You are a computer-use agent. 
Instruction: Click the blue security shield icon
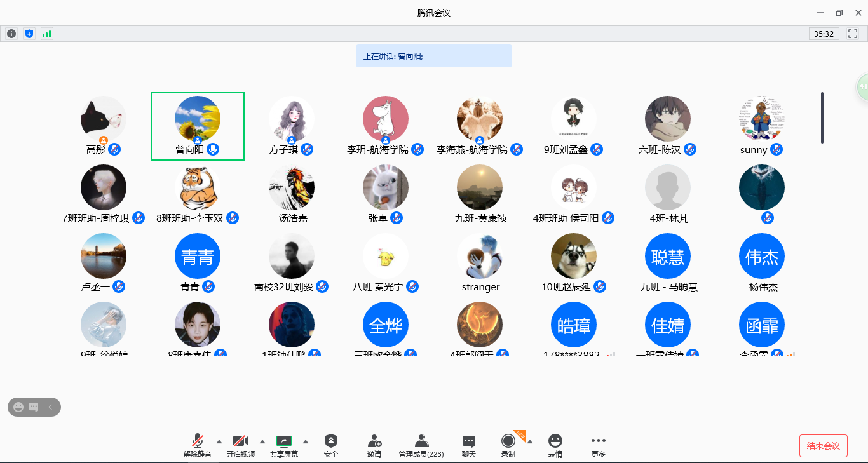point(29,34)
